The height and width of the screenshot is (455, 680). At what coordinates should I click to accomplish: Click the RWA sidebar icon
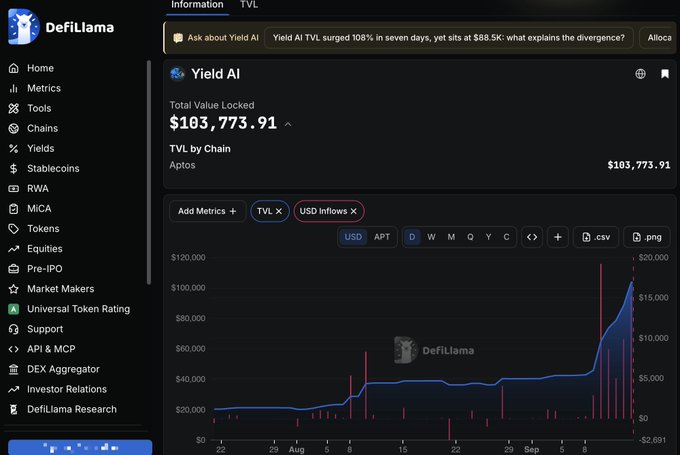point(13,189)
